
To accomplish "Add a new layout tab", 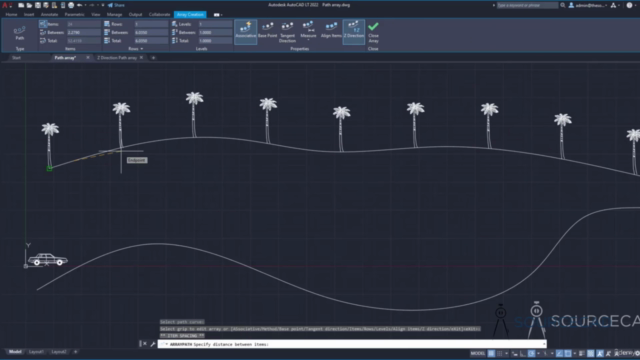I will [x=76, y=351].
